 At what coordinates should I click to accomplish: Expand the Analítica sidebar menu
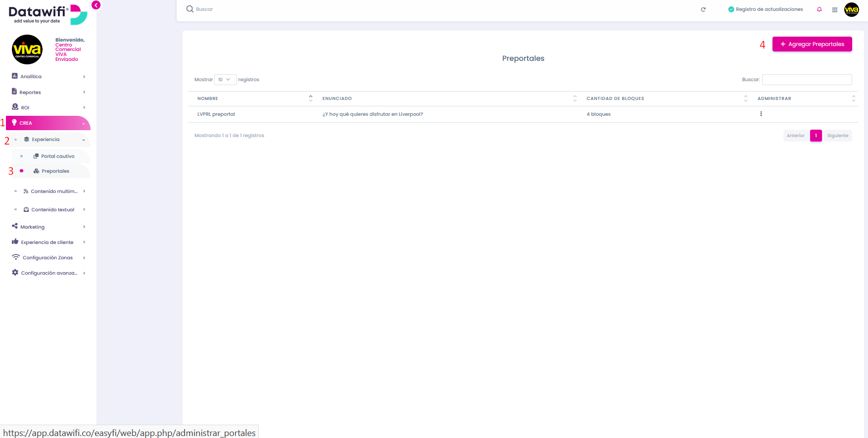click(x=48, y=76)
